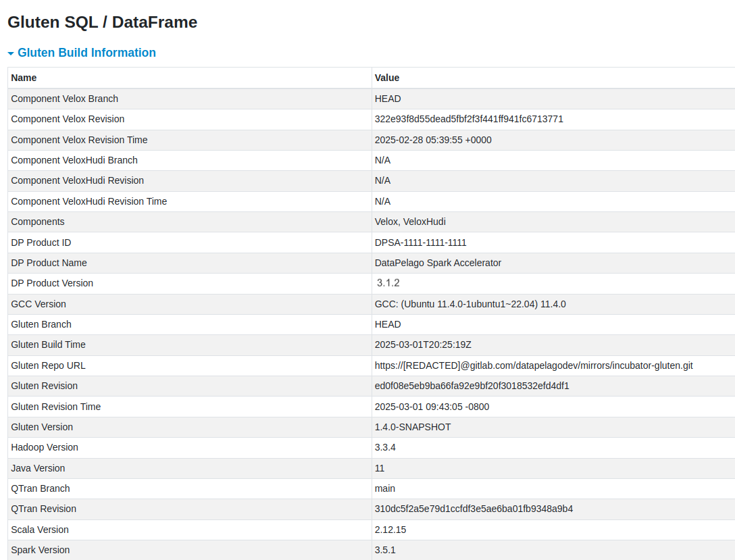Select the Gluten Revision hash starting ed0f08e5
This screenshot has width=735, height=560.
tap(472, 386)
